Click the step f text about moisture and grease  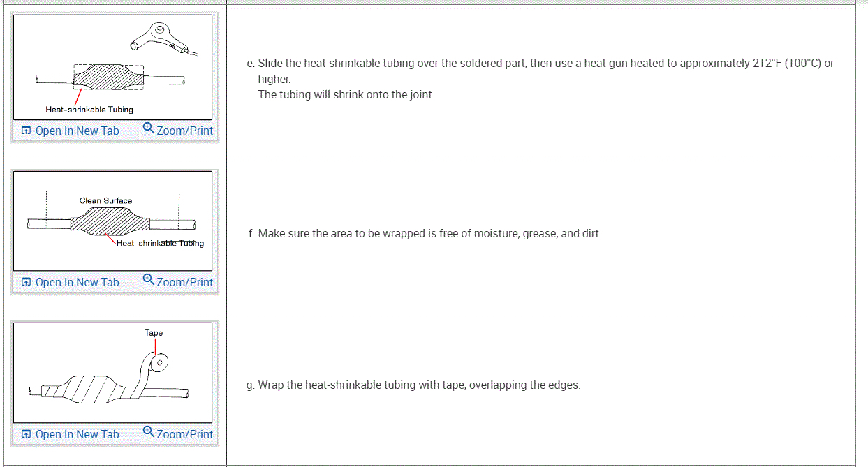424,233
